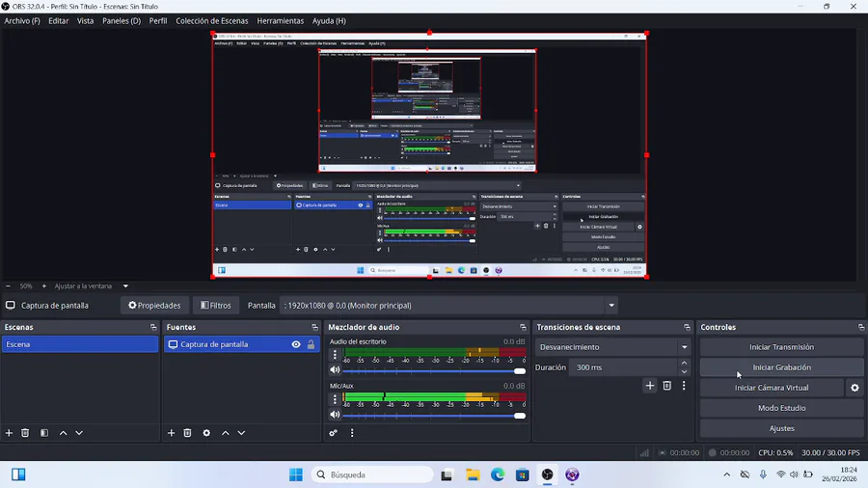The height and width of the screenshot is (488, 868).
Task: Click Iniciar Grabación button
Action: (x=781, y=367)
